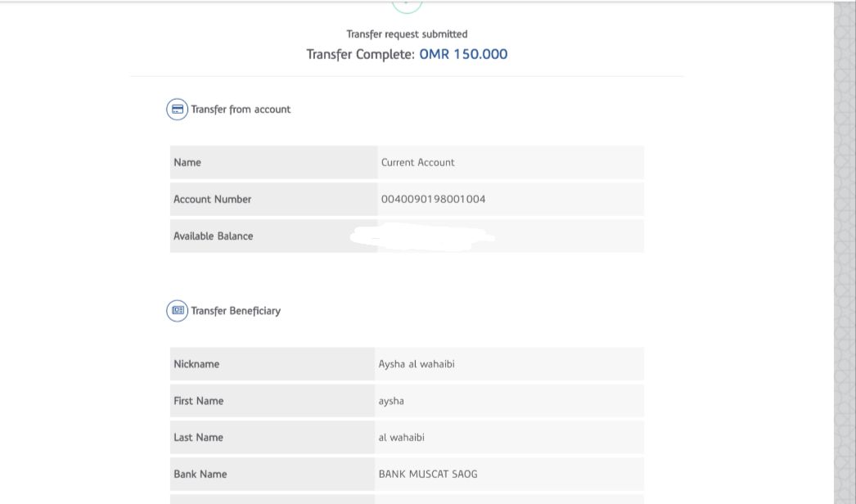
Task: Click the ID card icon beside Transfer Beneficiary
Action: [177, 311]
